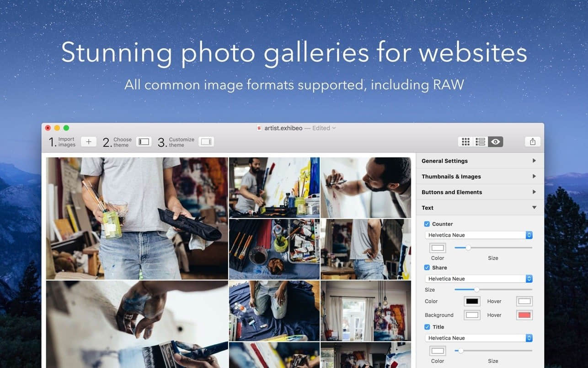Viewport: 588px width, 368px height.
Task: Open the proxy icon next to artist.exhibeo title
Action: coord(259,128)
